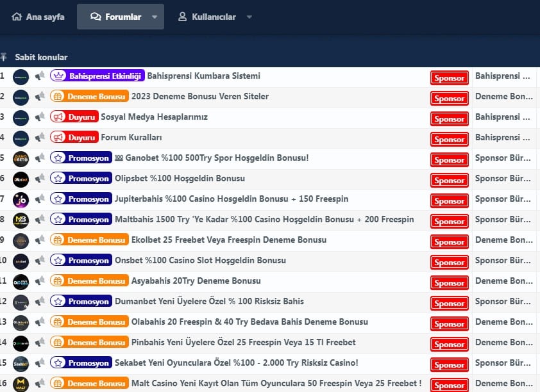Click Sekabet avatar icon
This screenshot has height=392, width=540.
tap(21, 364)
